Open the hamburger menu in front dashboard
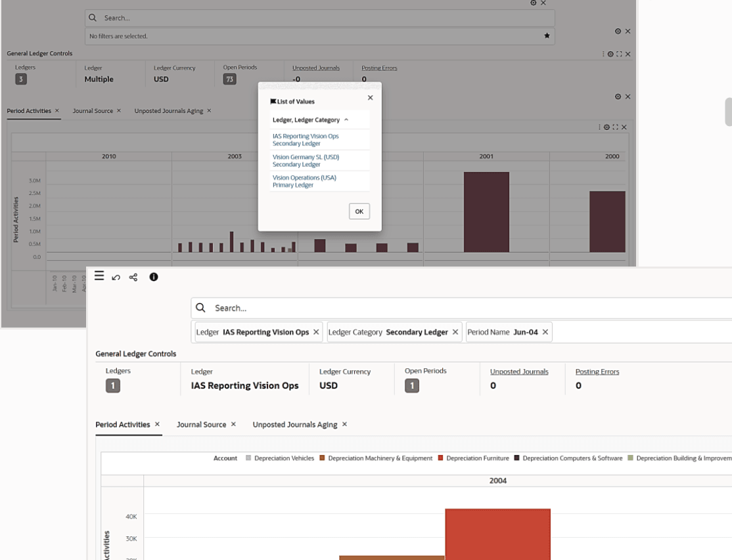The width and height of the screenshot is (732, 560). click(99, 276)
